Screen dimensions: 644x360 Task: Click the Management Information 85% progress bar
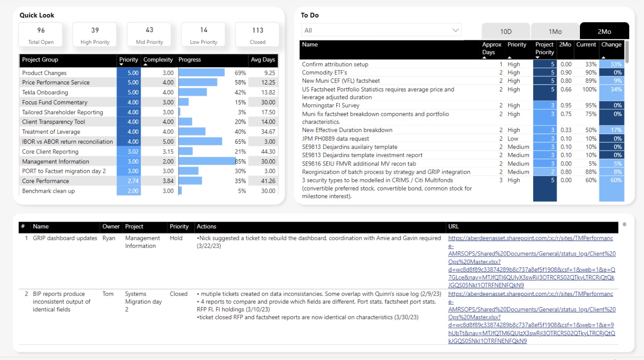click(x=207, y=161)
